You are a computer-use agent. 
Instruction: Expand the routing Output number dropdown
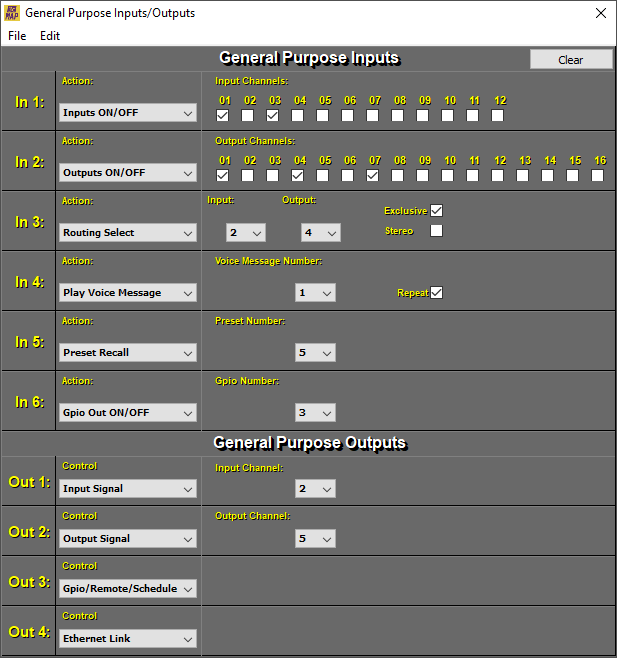[x=320, y=233]
